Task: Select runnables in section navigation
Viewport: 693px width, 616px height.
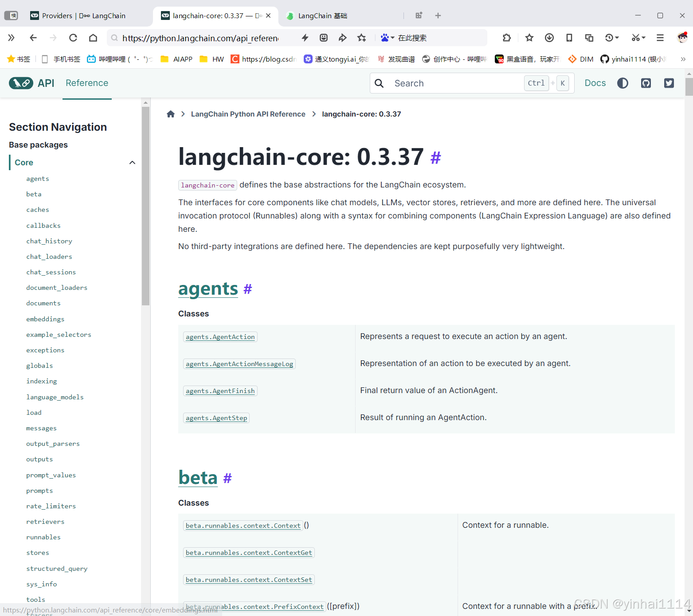Action: [43, 537]
